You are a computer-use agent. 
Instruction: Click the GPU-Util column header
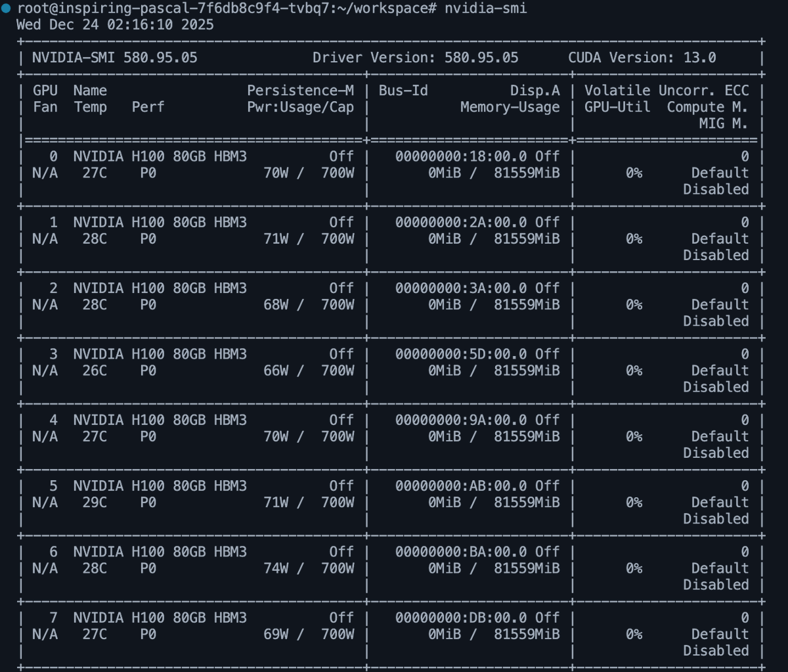[617, 107]
